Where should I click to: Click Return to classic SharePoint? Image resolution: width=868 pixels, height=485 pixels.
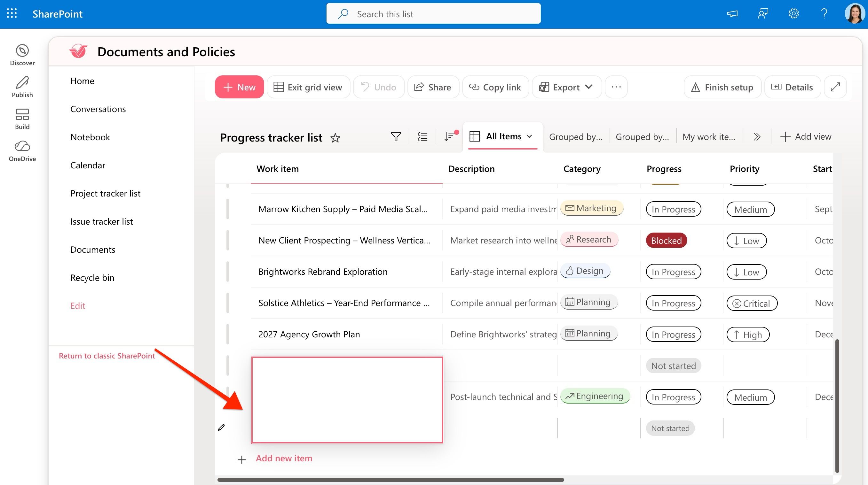(107, 356)
